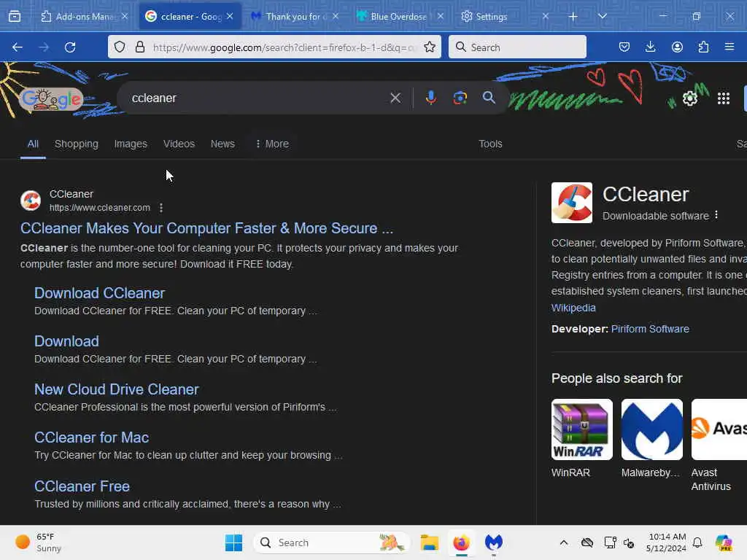Select the Images results filter
Screen dimensions: 747x560
(x=131, y=144)
